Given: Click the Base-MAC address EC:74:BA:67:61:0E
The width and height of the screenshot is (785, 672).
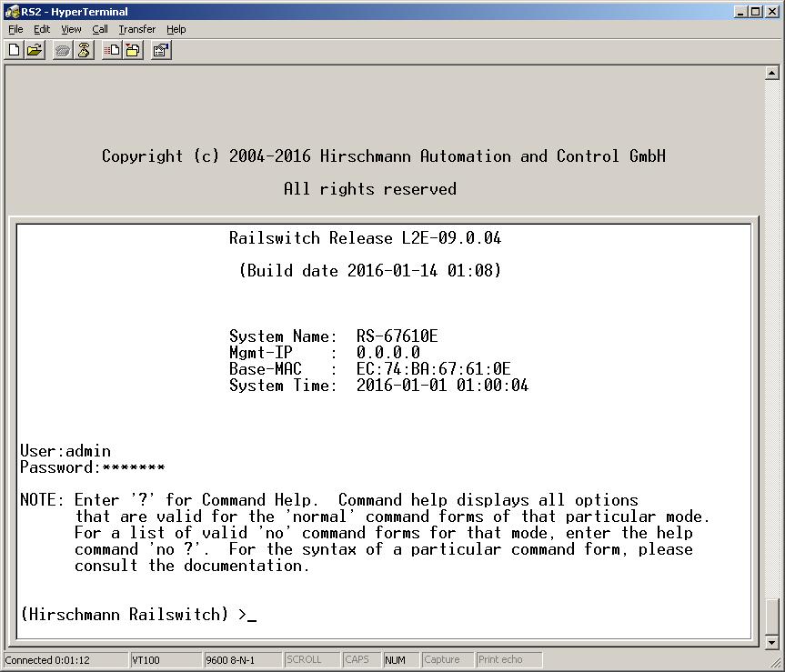Looking at the screenshot, I should pos(434,369).
